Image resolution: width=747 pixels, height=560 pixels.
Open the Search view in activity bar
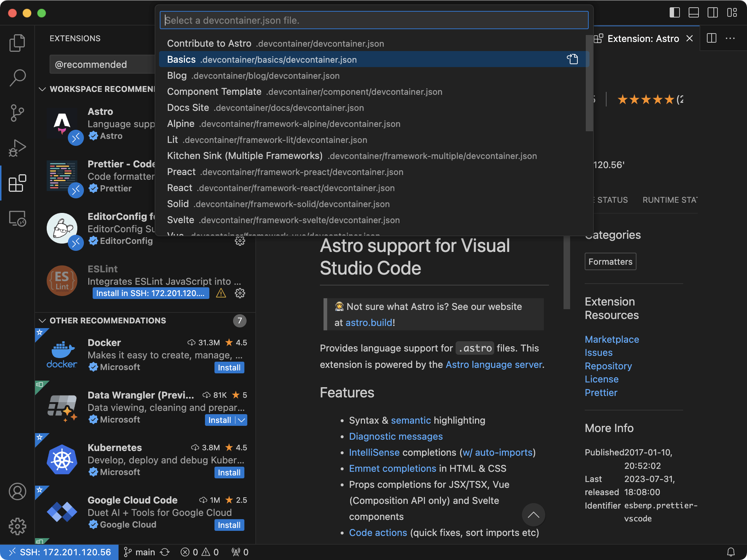17,78
